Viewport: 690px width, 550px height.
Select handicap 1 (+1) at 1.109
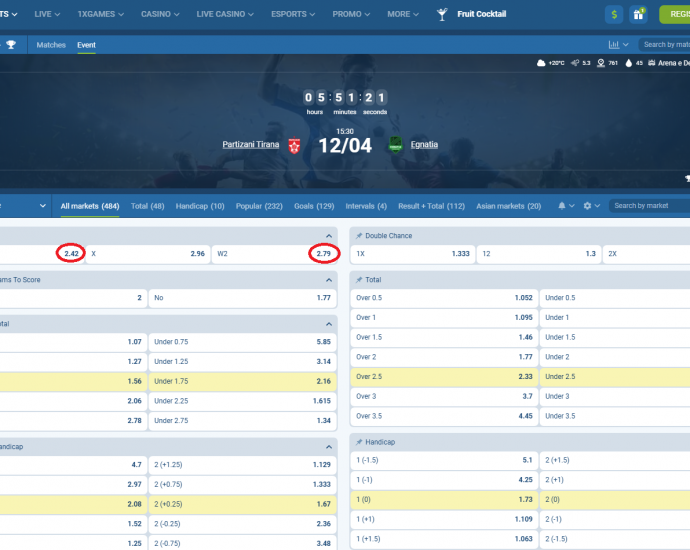444,519
